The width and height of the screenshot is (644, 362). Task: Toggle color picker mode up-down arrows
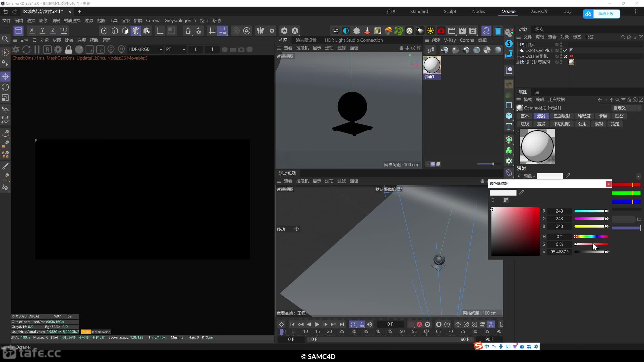point(493,200)
